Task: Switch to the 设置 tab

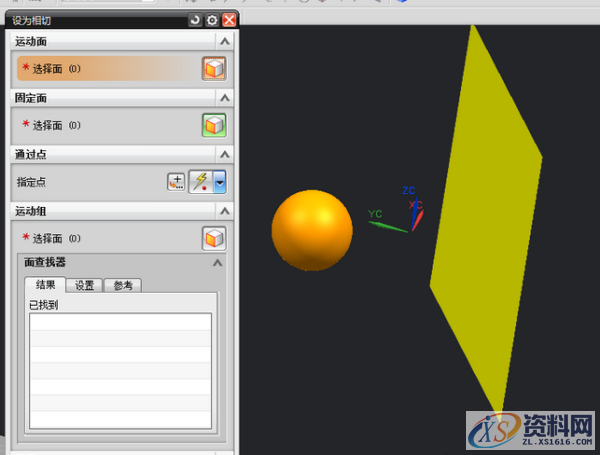Action: (85, 285)
